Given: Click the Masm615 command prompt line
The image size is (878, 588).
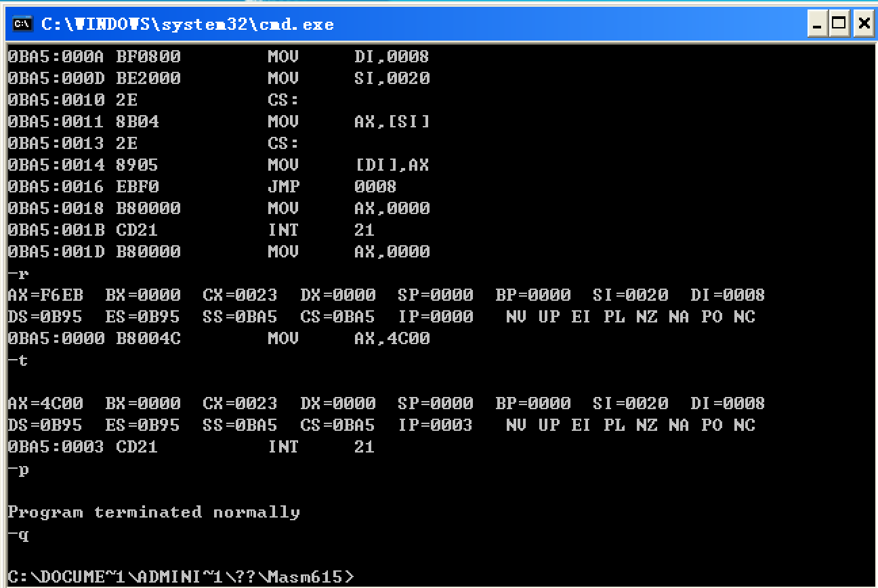Looking at the screenshot, I should (181, 576).
